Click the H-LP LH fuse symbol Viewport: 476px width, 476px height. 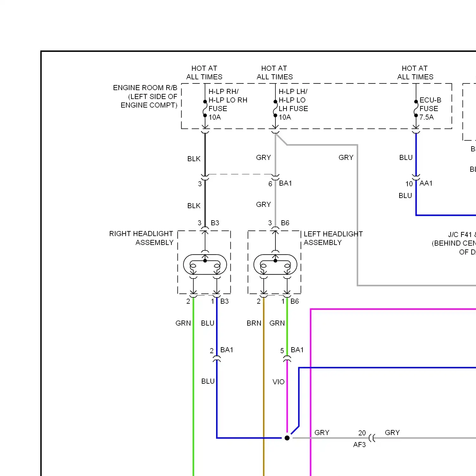[275, 109]
